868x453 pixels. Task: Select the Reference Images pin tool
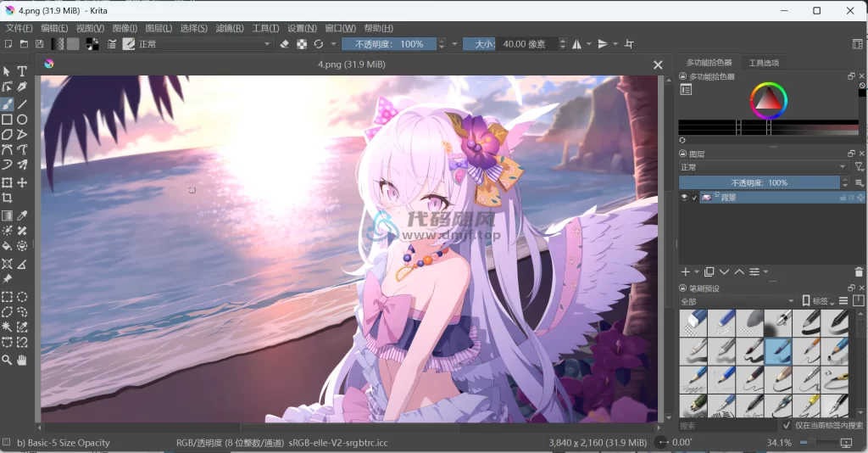7,278
